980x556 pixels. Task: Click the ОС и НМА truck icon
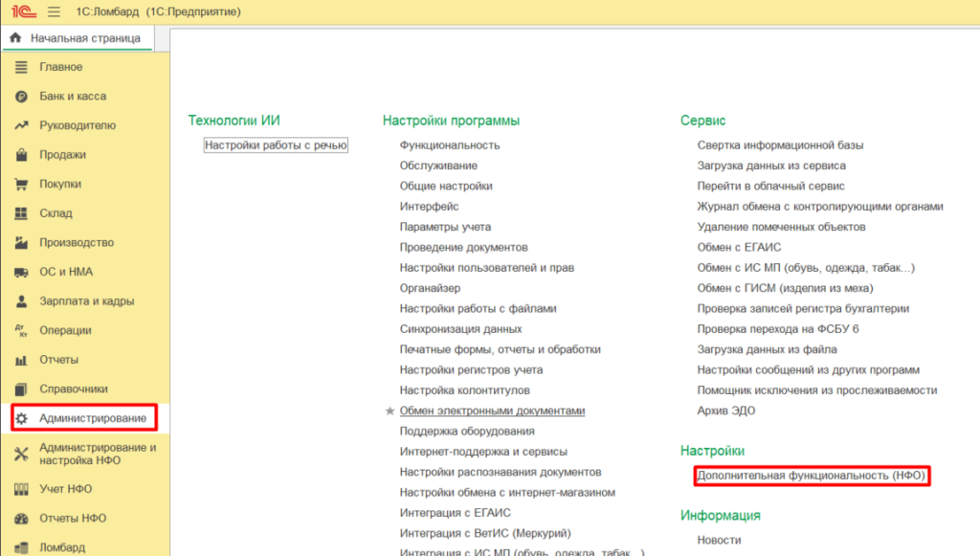21,272
